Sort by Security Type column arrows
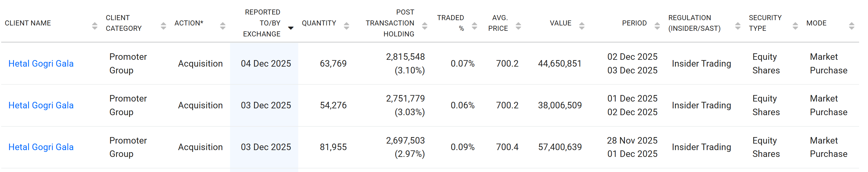This screenshot has height=172, width=868. pos(795,26)
